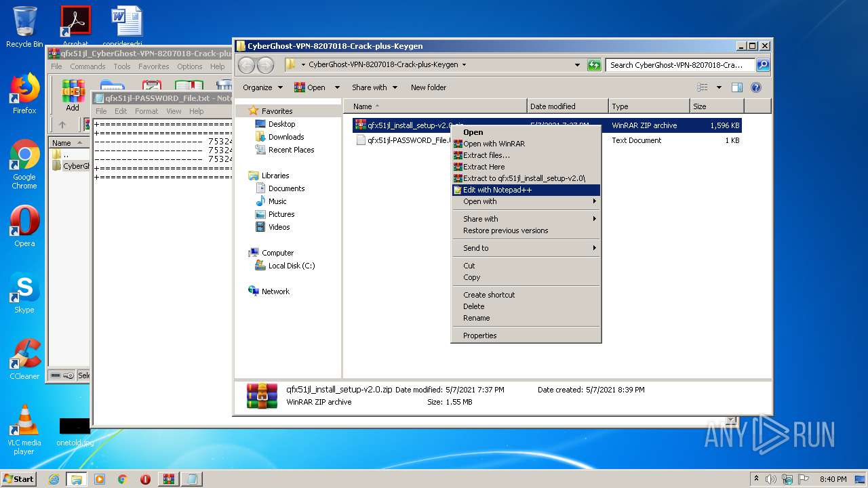Screen dimensions: 868x488
Task: Sort by the Name column header
Action: click(435, 106)
